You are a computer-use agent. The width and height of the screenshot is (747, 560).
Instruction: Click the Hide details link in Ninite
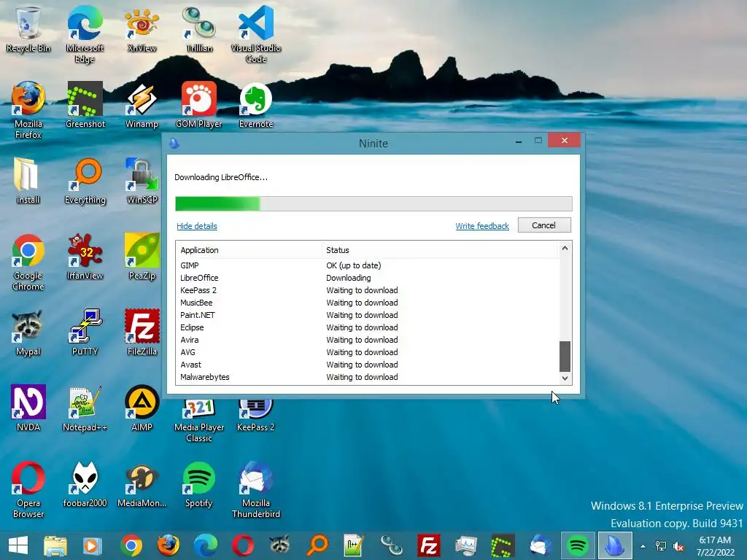click(197, 226)
